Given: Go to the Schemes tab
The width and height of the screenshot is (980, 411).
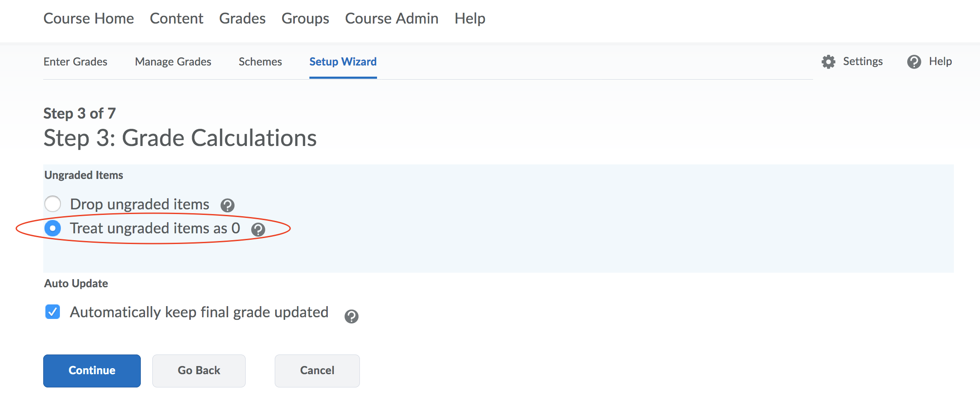Looking at the screenshot, I should [260, 62].
